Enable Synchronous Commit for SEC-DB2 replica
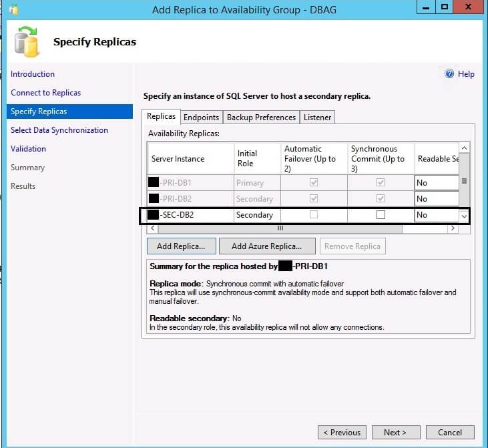488x448 pixels. coord(381,215)
